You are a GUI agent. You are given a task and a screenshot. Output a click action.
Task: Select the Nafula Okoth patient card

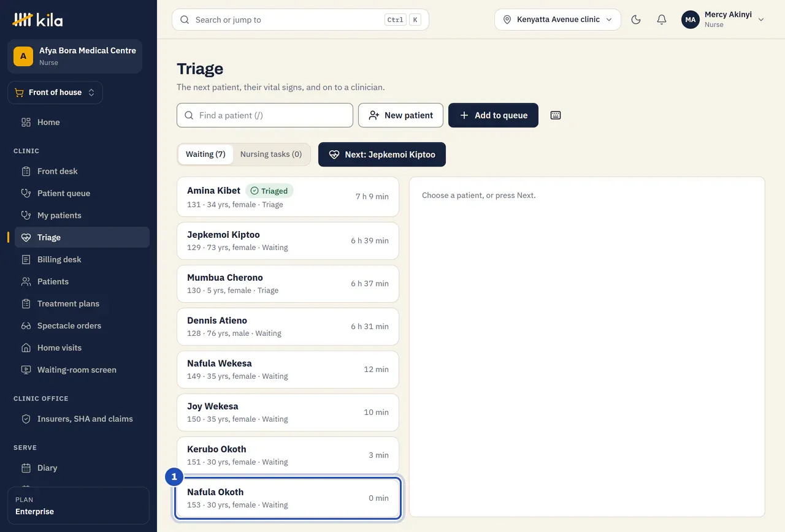[x=288, y=498]
